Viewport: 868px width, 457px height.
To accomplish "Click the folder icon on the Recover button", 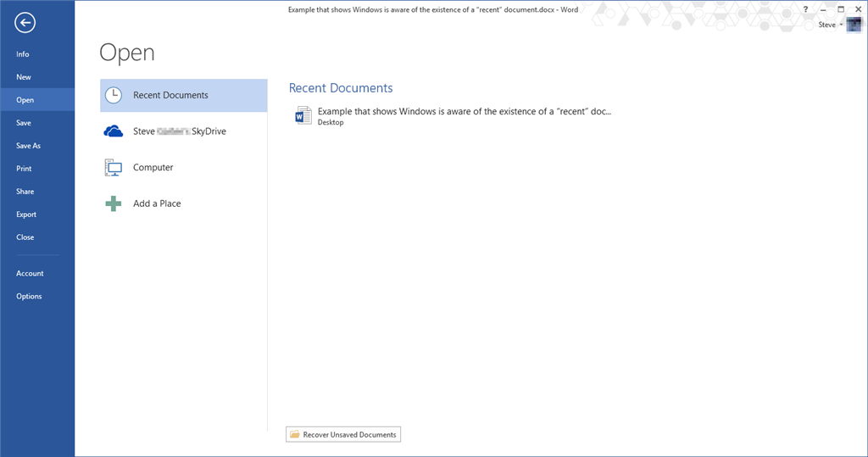I will pyautogui.click(x=294, y=434).
